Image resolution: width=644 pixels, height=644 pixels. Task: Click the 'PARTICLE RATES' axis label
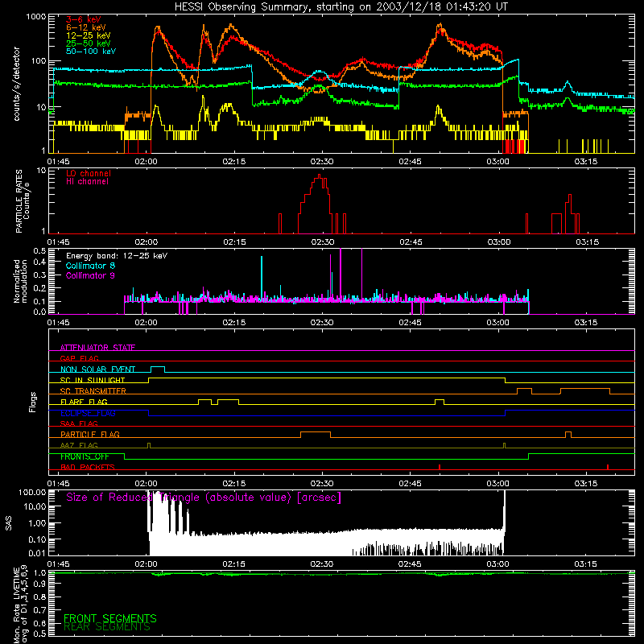click(19, 200)
